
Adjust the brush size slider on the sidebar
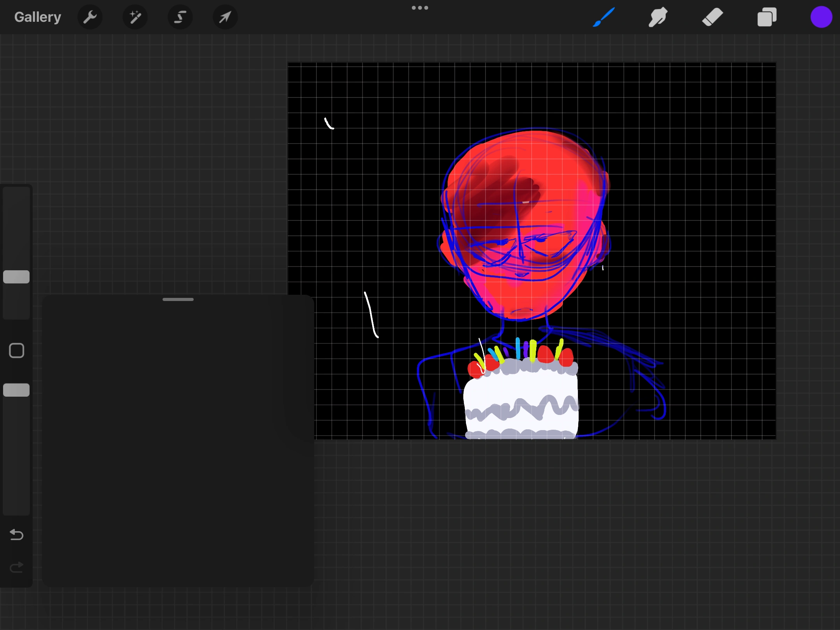(16, 276)
